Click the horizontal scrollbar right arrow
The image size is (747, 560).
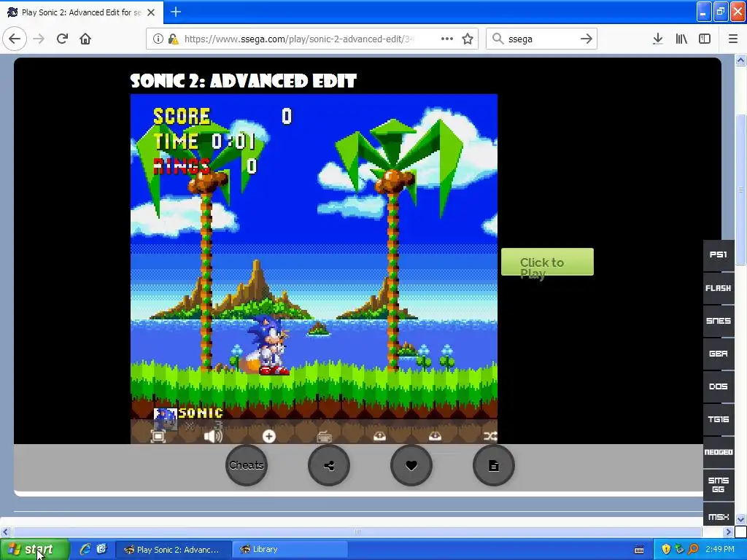tap(729, 532)
